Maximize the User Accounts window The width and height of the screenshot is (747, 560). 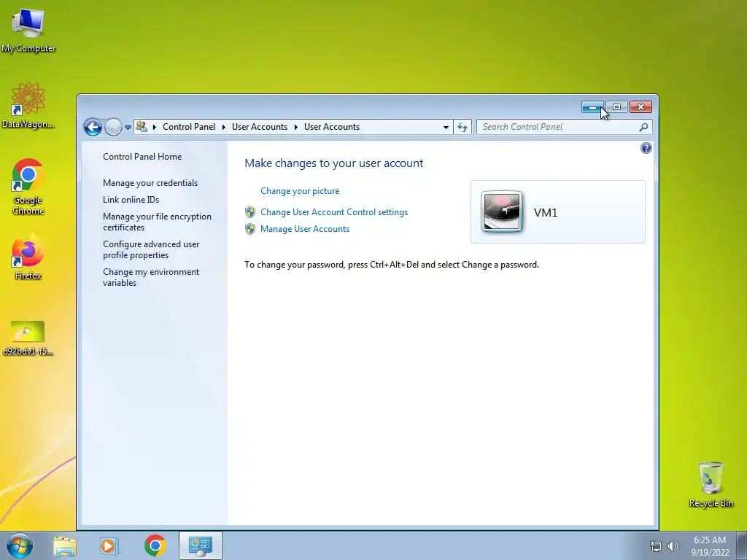(616, 107)
